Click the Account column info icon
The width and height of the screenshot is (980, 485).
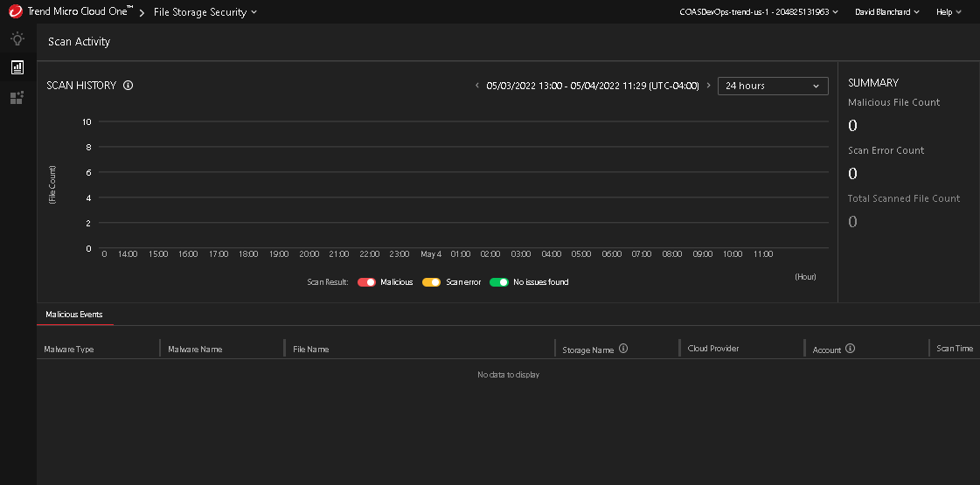[850, 349]
